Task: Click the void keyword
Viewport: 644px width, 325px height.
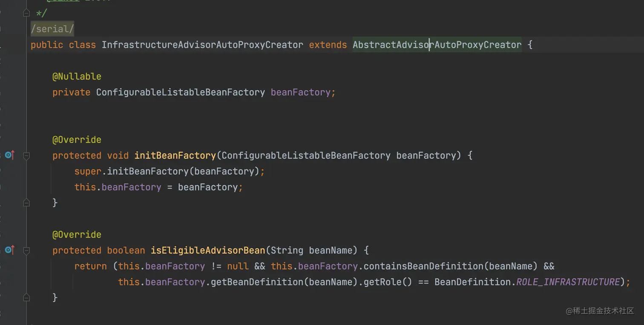Action: pos(118,155)
